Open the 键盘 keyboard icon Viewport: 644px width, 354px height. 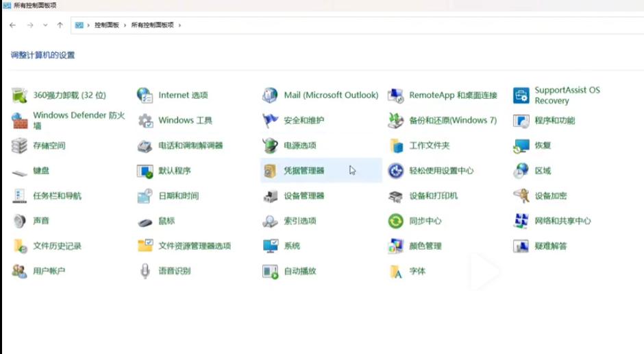click(19, 173)
